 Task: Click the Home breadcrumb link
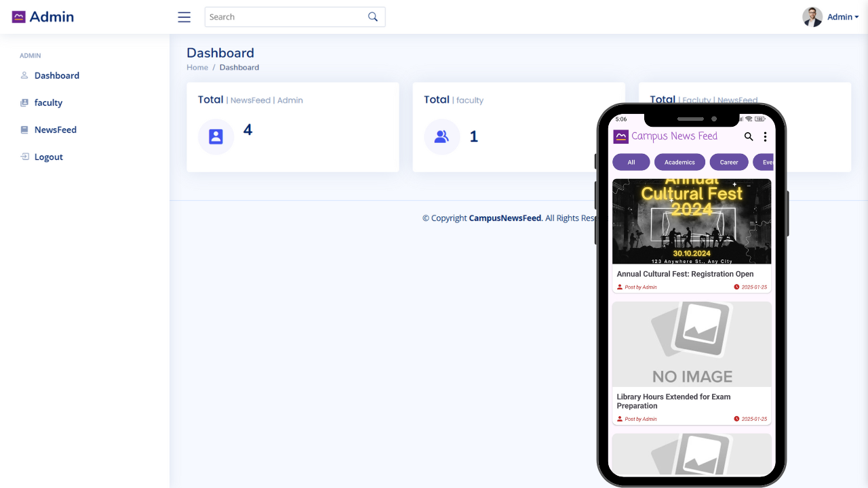click(197, 67)
